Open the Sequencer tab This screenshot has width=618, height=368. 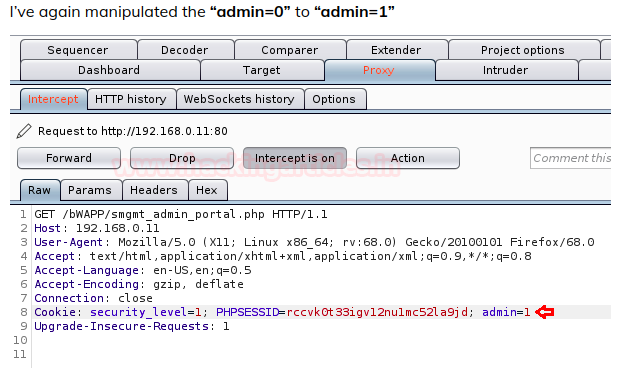78,50
